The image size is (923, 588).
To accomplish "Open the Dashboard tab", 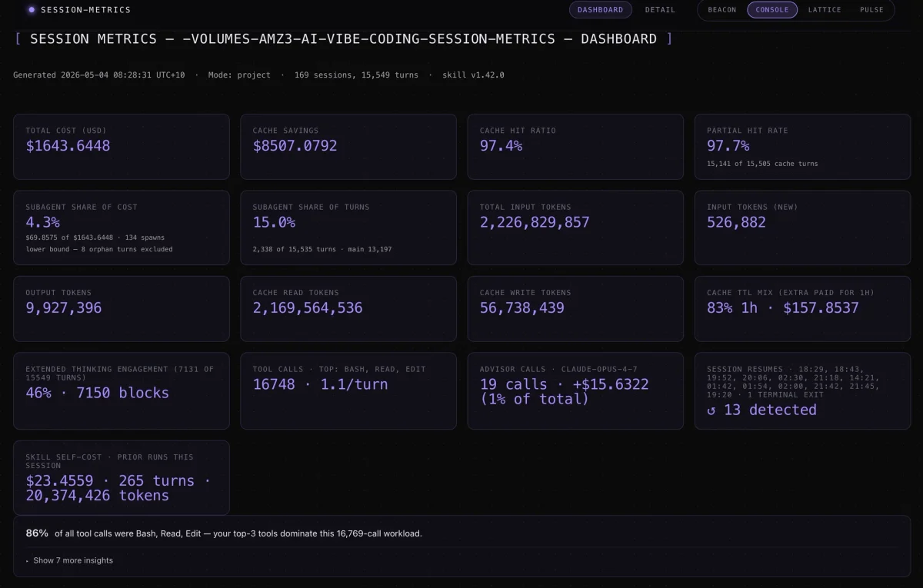I will 601,10.
